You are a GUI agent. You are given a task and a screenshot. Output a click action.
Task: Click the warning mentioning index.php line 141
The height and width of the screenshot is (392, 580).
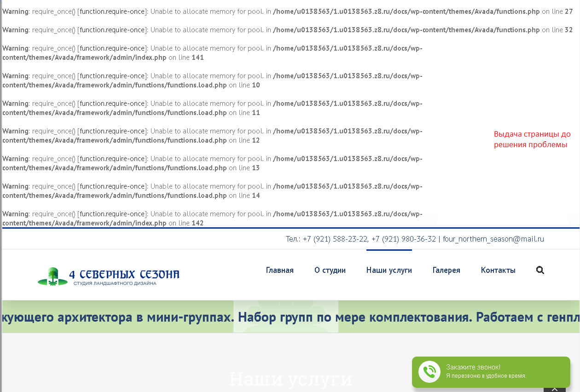[212, 53]
